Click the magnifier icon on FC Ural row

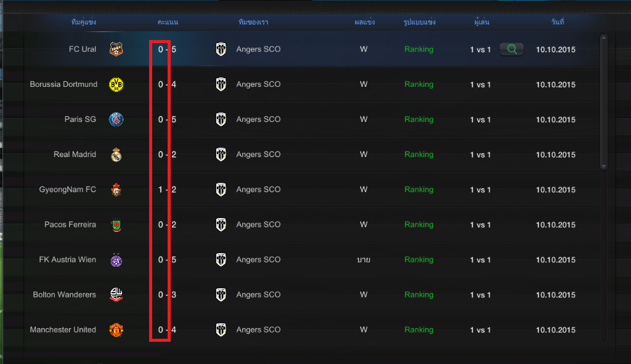[511, 49]
